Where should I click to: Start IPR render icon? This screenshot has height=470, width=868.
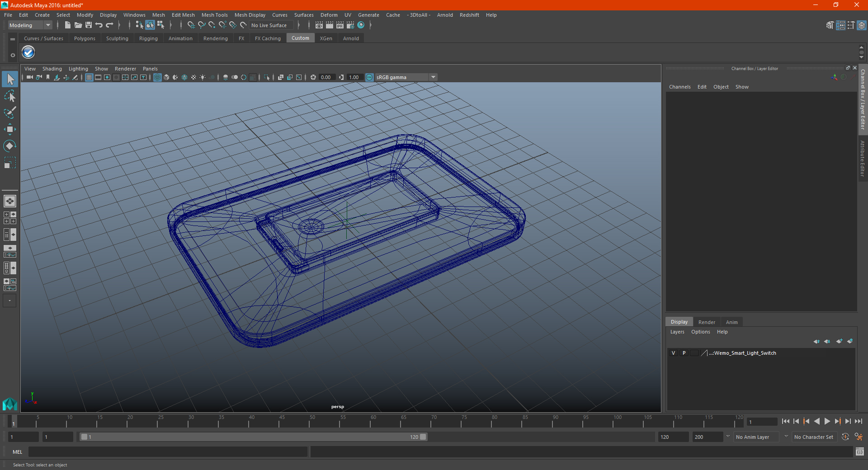point(340,25)
